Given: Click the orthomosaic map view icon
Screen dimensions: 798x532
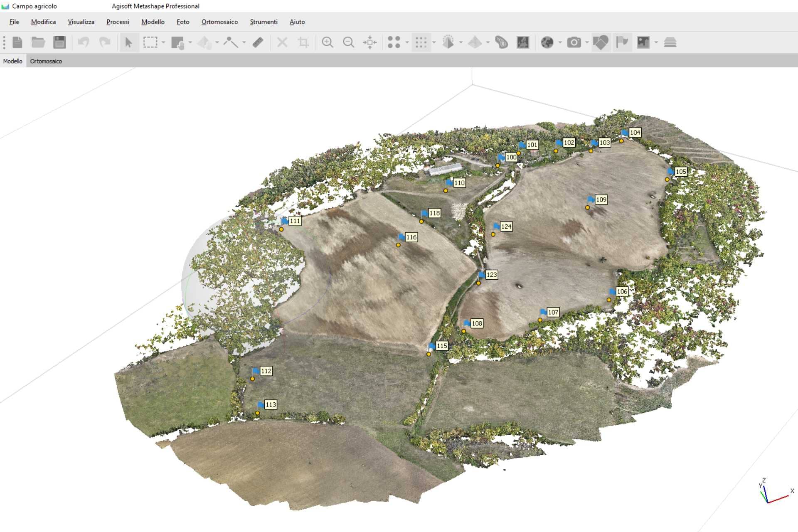Looking at the screenshot, I should (x=523, y=42).
